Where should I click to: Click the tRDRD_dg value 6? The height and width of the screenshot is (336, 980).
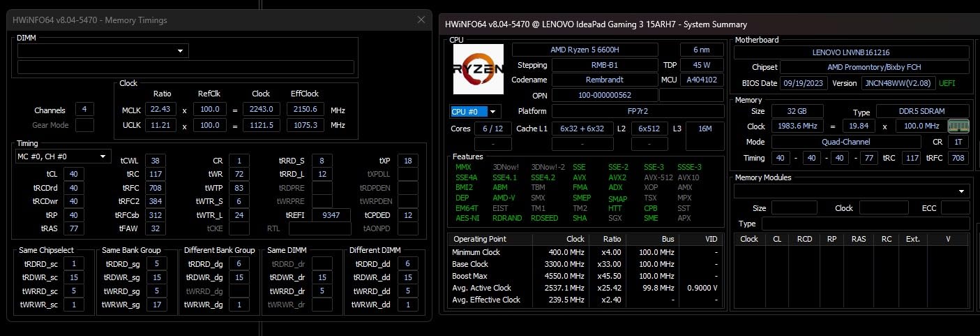(x=239, y=263)
